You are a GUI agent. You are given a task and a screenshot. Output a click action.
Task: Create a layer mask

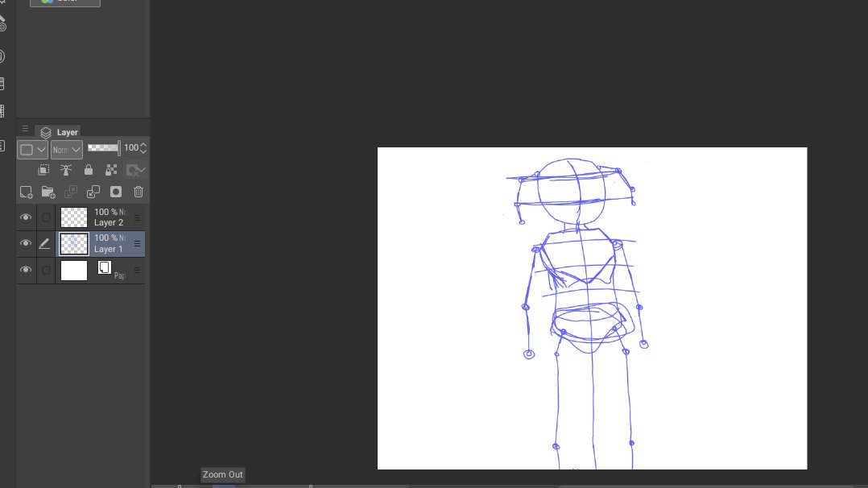pyautogui.click(x=116, y=192)
